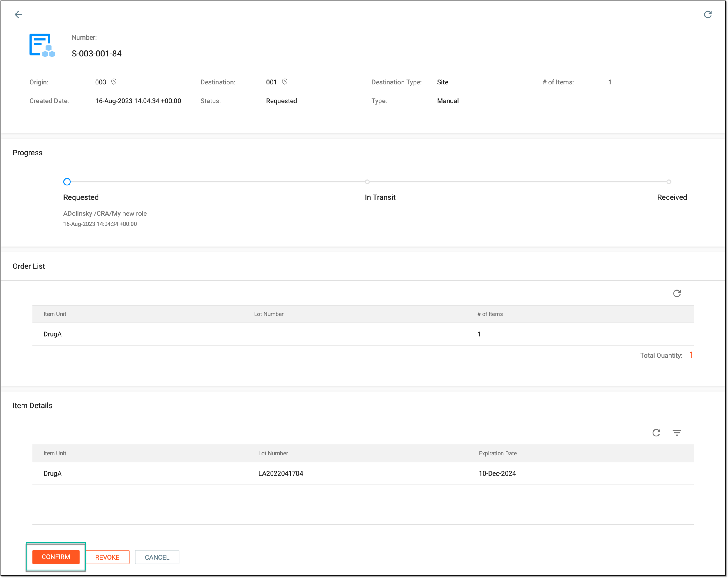The width and height of the screenshot is (728, 578).
Task: Open the Destination 001 location pin
Action: point(285,82)
